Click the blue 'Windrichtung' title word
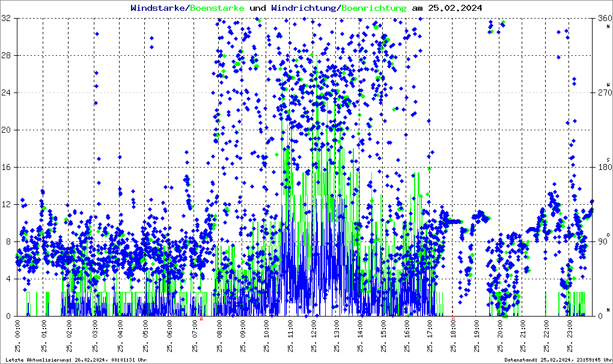 303,8
